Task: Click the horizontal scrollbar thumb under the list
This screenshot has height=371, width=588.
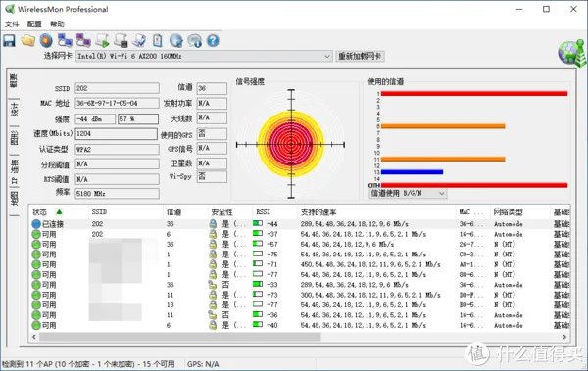Action: [180, 337]
